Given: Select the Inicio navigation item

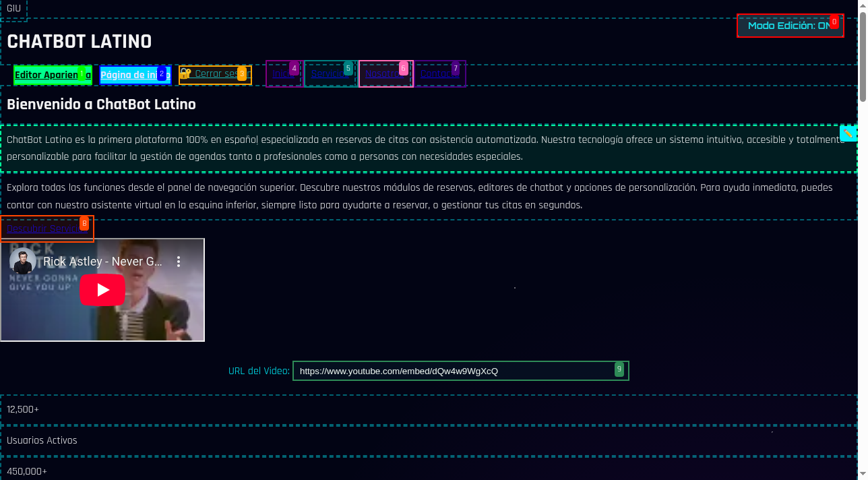Looking at the screenshot, I should [x=281, y=73].
